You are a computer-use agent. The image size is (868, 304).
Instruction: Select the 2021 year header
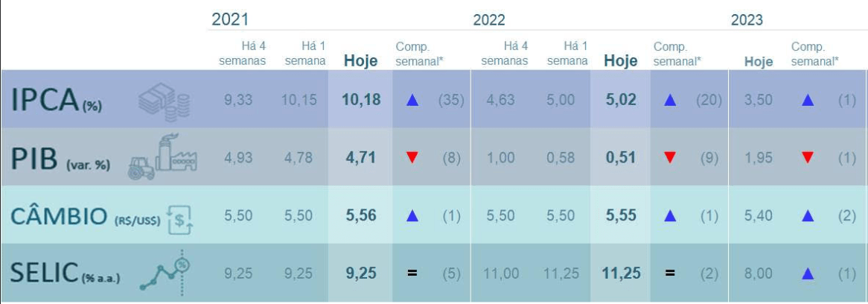pyautogui.click(x=230, y=19)
